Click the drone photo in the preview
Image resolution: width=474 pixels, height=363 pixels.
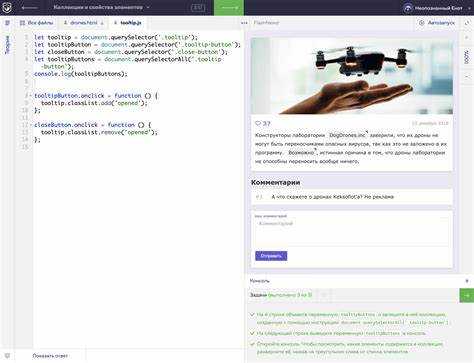click(x=352, y=76)
